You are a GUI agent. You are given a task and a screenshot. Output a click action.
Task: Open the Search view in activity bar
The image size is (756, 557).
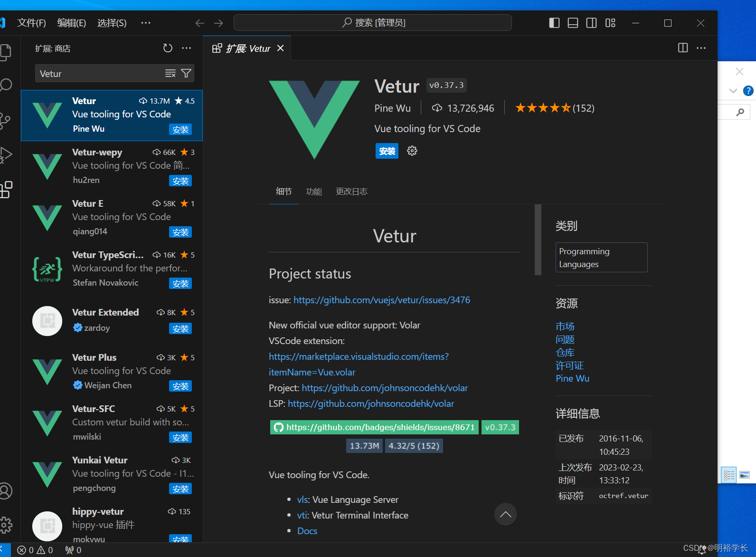(x=6, y=86)
